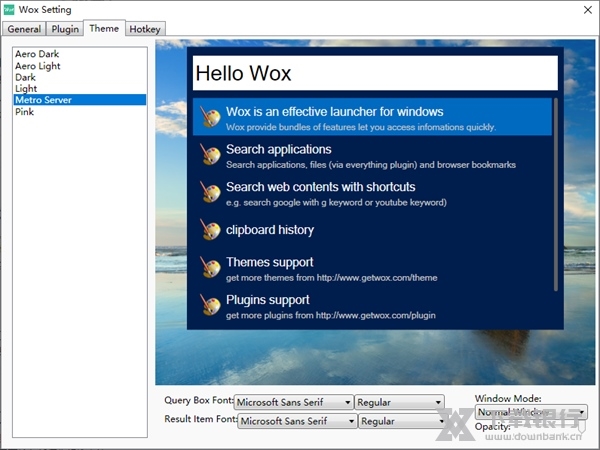Click the Hello Wox query box
Viewport: 600px width, 450px height.
pyautogui.click(x=374, y=73)
